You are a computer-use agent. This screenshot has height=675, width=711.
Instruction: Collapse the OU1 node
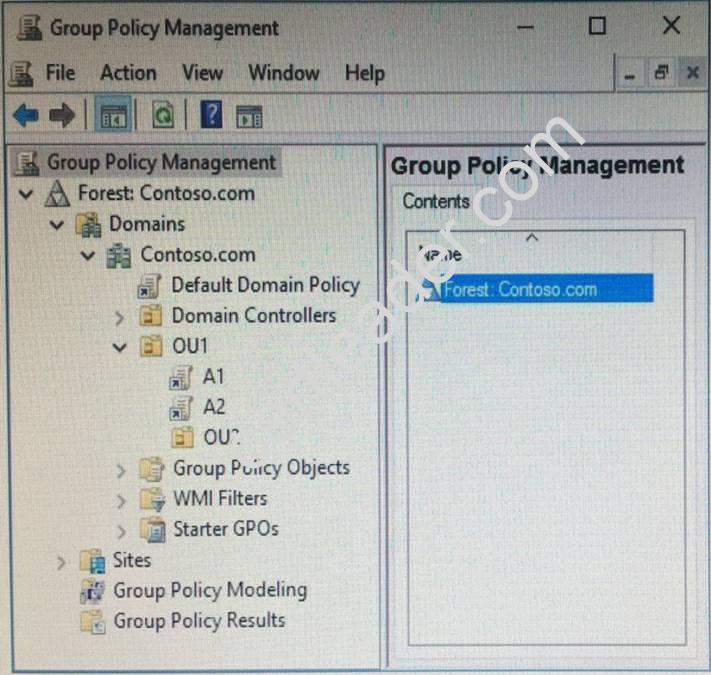coord(119,348)
